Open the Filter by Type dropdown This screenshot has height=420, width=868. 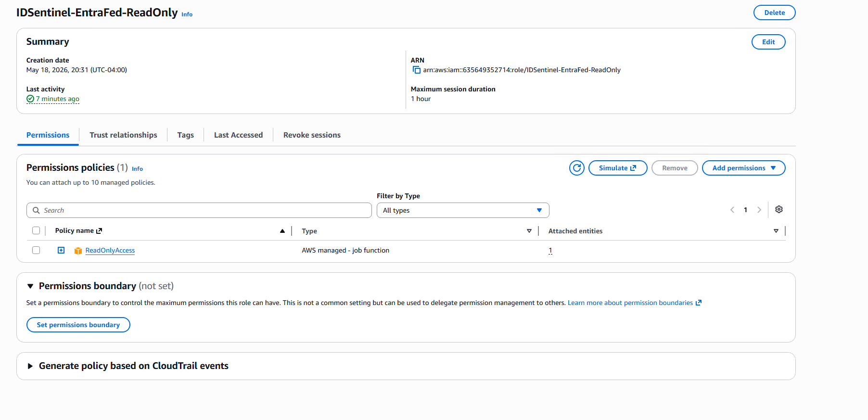[463, 210]
